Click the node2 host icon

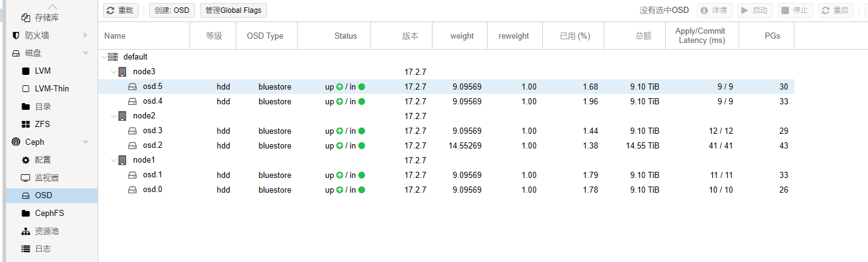pyautogui.click(x=122, y=116)
